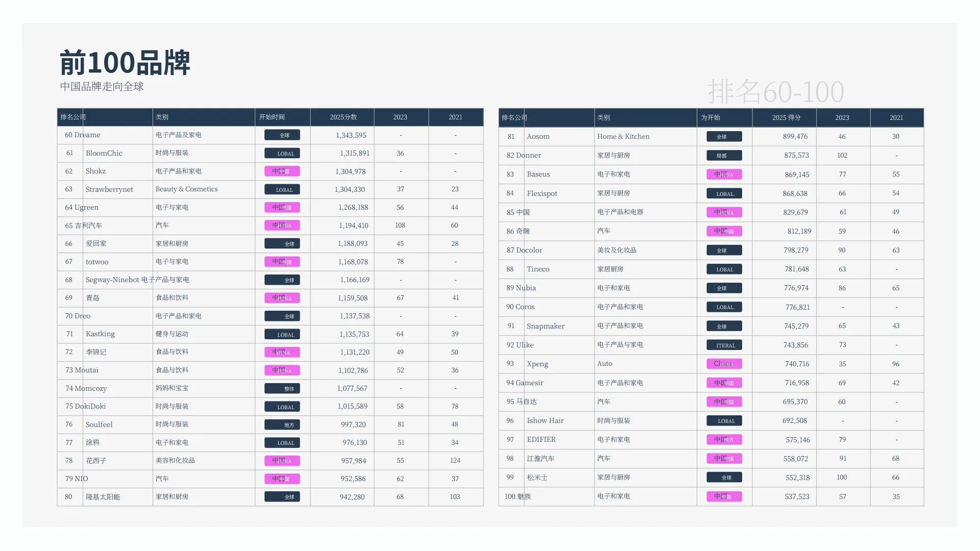Screen dimensions: 980x551
Task: Click the 前100品牌 slide title
Action: click(x=125, y=63)
